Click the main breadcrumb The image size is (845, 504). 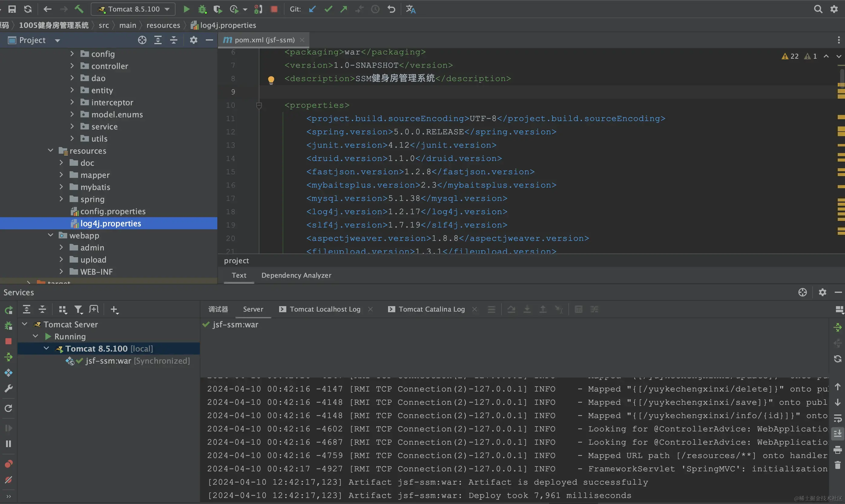pyautogui.click(x=127, y=25)
